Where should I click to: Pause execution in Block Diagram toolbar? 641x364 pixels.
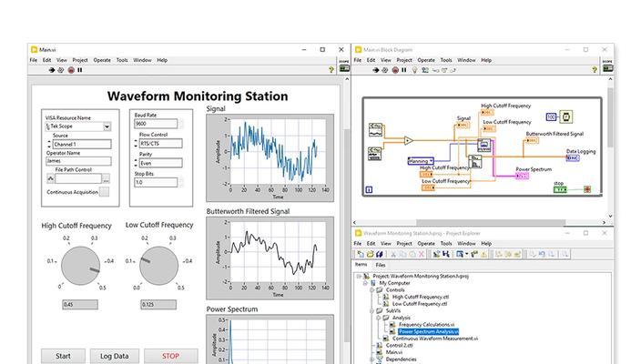[404, 70]
